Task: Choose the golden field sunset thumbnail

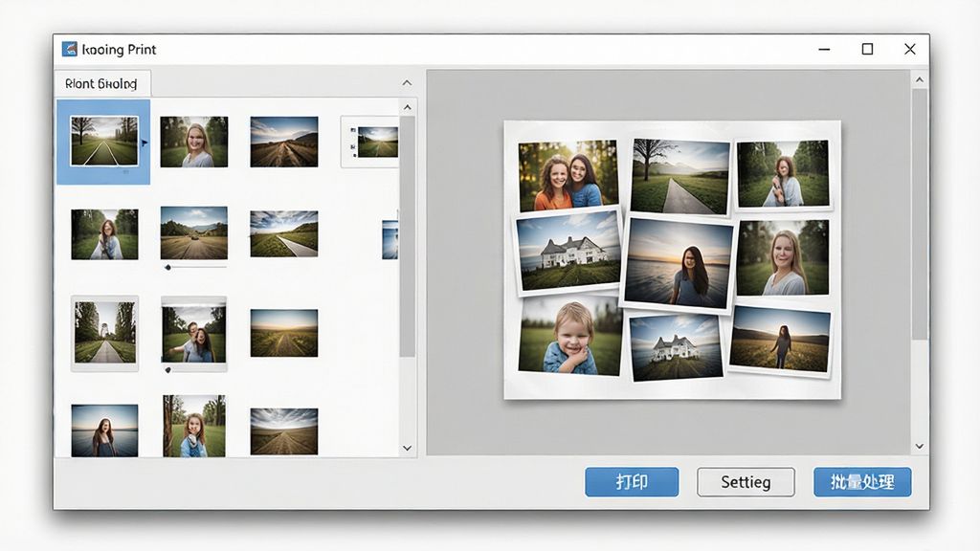Action: pyautogui.click(x=283, y=333)
